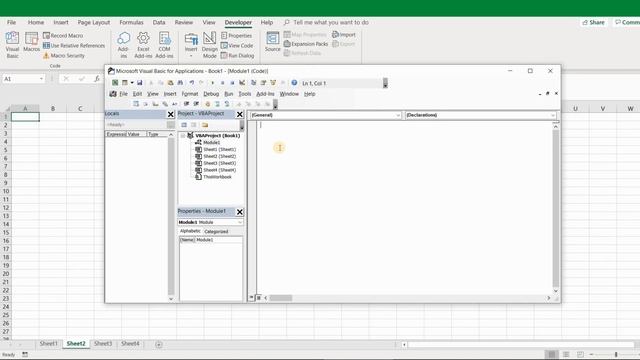The image size is (640, 360).
Task: Click Run Dialog in the ribbon
Action: coord(238,55)
